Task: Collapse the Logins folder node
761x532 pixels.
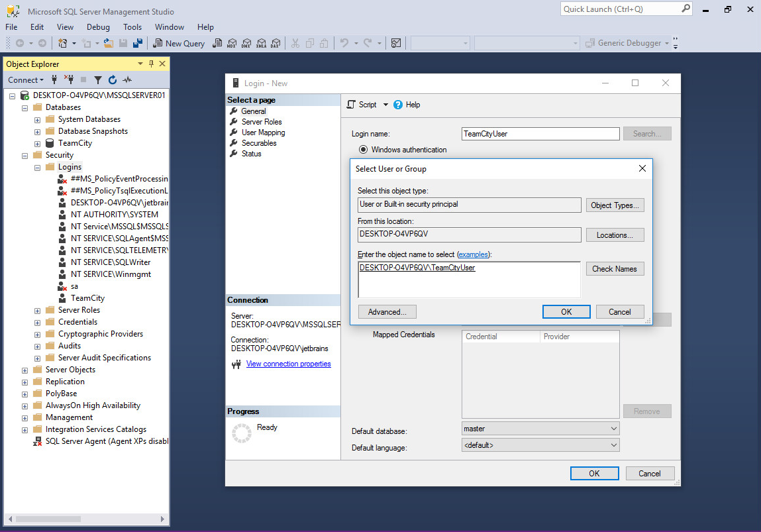Action: coord(38,167)
